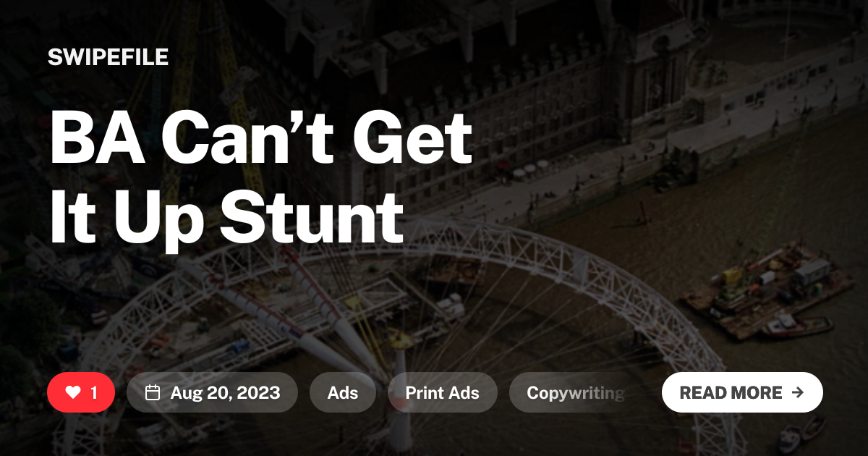
Task: Click the white heart icon
Action: coord(73,393)
